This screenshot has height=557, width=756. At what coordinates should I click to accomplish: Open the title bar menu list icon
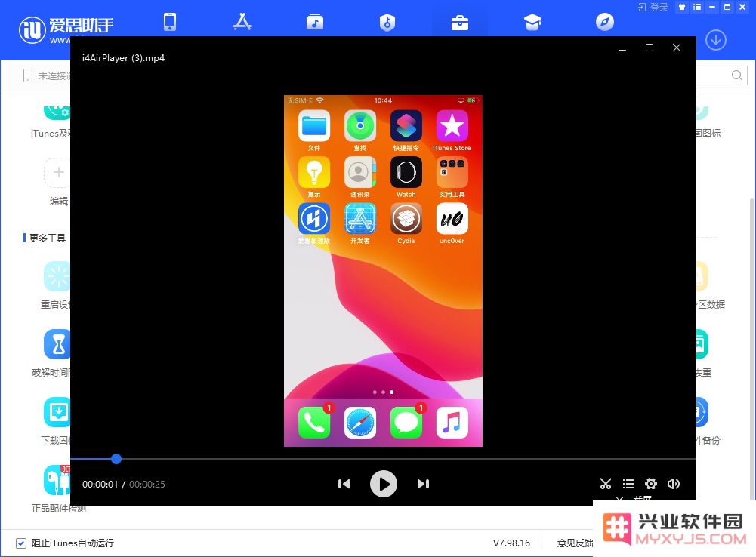697,7
